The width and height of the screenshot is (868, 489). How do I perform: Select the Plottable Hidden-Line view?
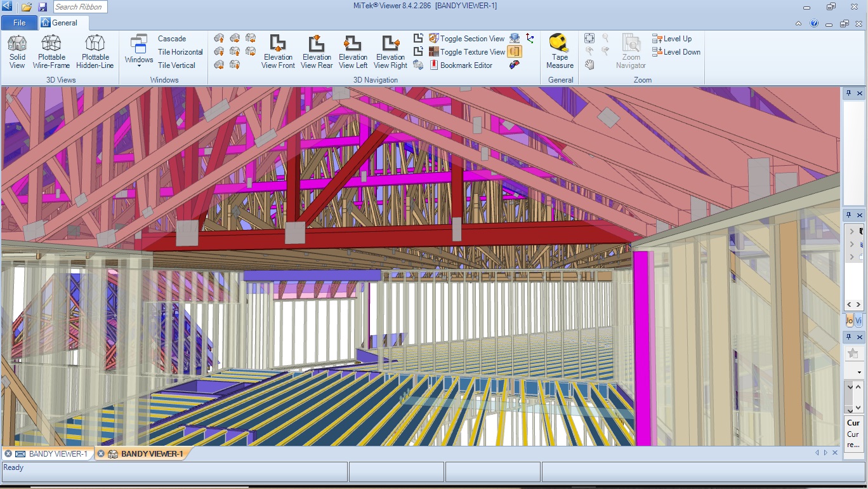(x=95, y=51)
